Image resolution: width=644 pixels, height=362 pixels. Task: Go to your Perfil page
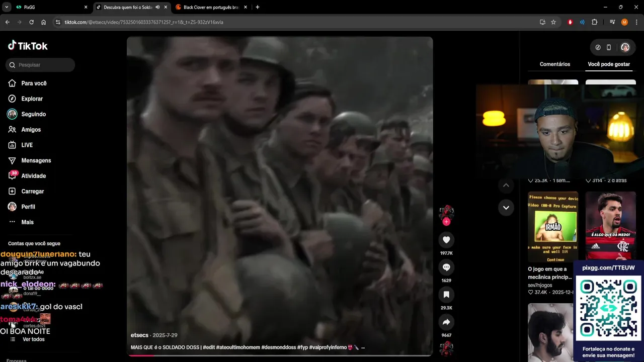(28, 207)
